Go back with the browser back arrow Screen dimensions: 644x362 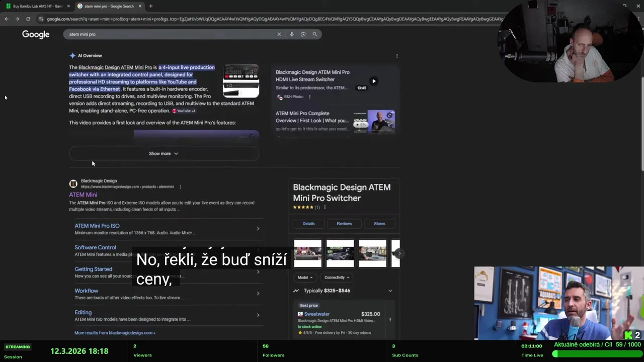[7, 19]
